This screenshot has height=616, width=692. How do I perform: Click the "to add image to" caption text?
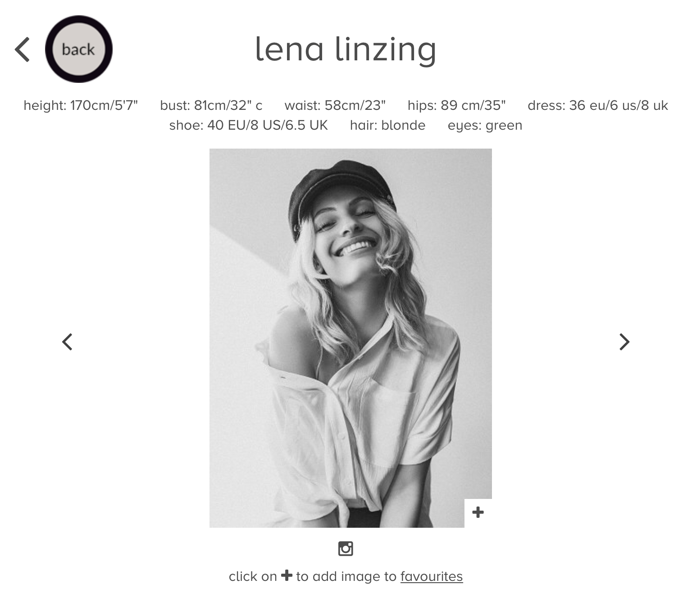(x=346, y=576)
